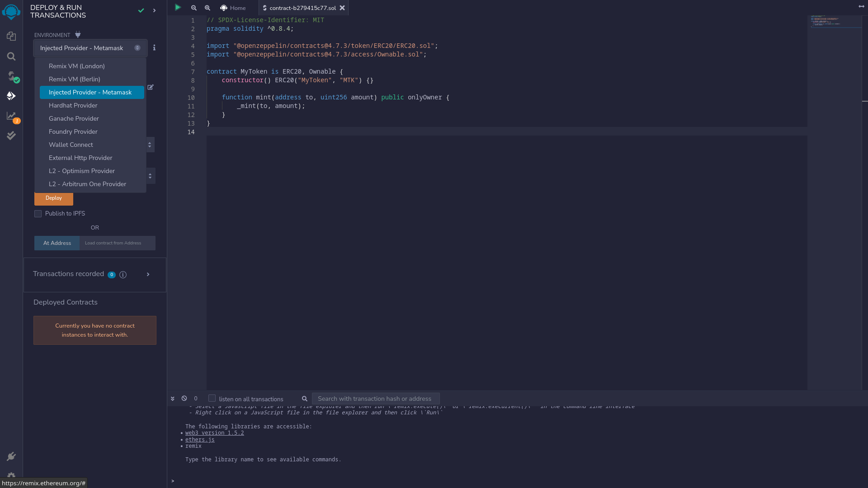Clear the terminal console icon
868x488 pixels.
point(184,399)
